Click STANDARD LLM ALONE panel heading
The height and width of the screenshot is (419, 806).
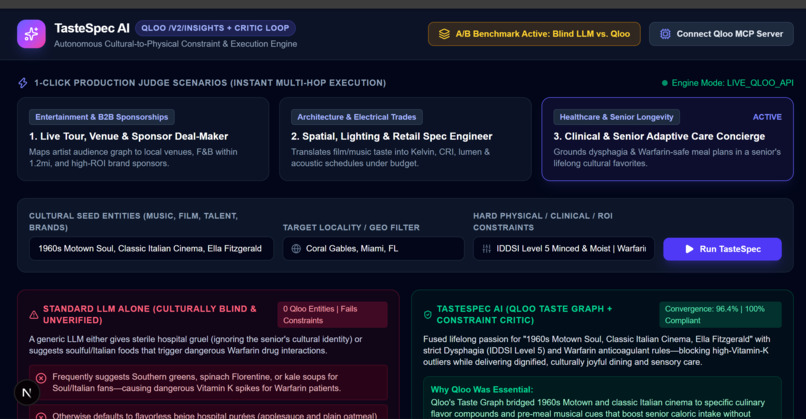pos(150,315)
